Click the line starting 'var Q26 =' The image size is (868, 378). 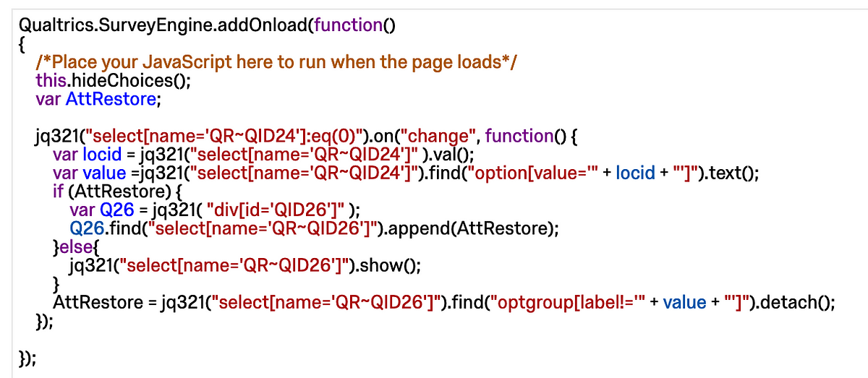click(x=216, y=210)
